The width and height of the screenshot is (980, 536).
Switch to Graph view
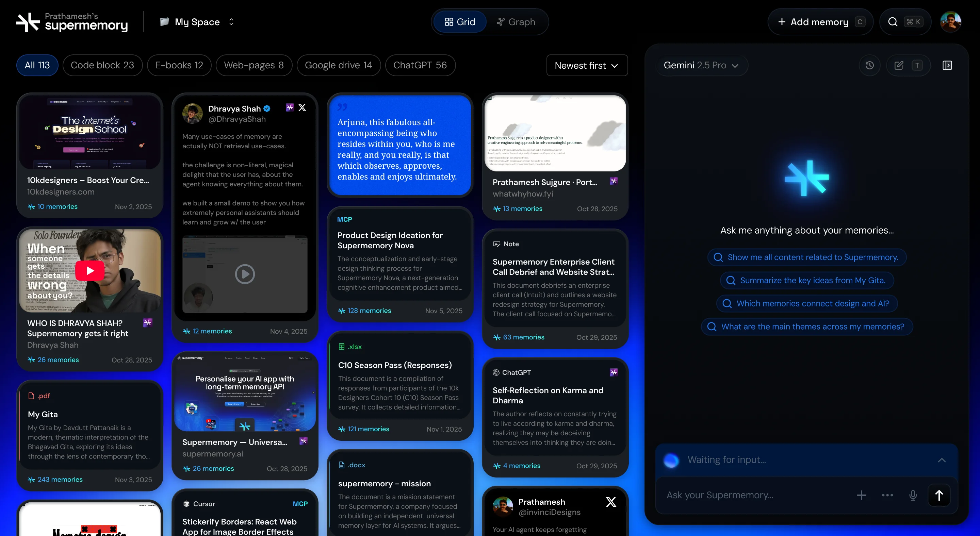point(516,22)
